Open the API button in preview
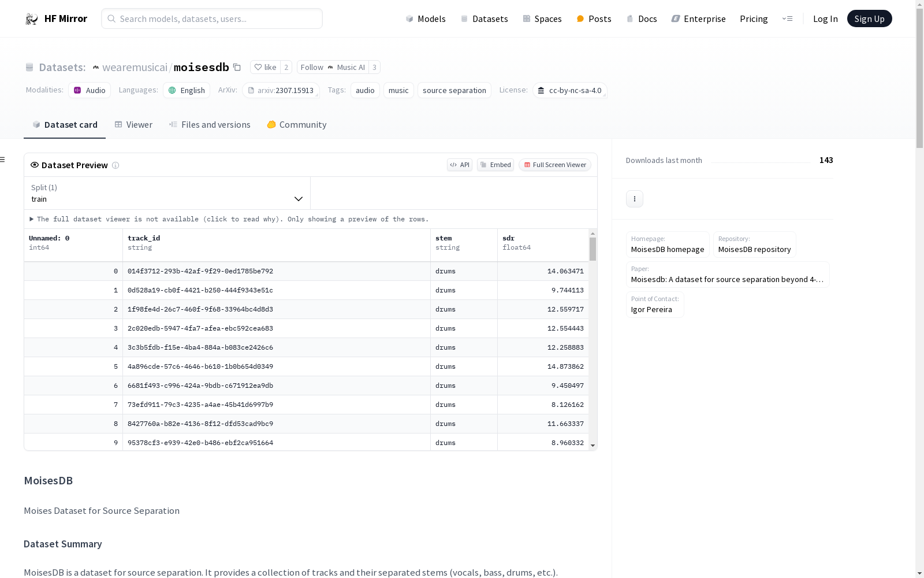 [x=460, y=165]
